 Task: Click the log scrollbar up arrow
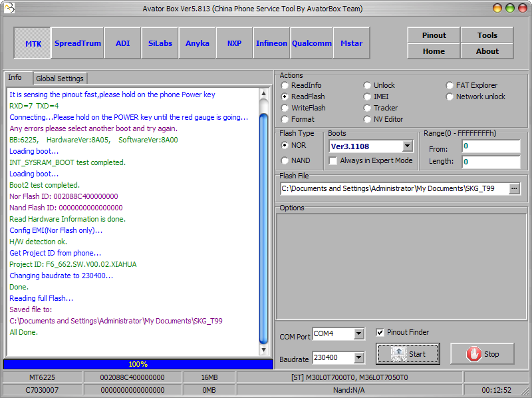[x=263, y=93]
